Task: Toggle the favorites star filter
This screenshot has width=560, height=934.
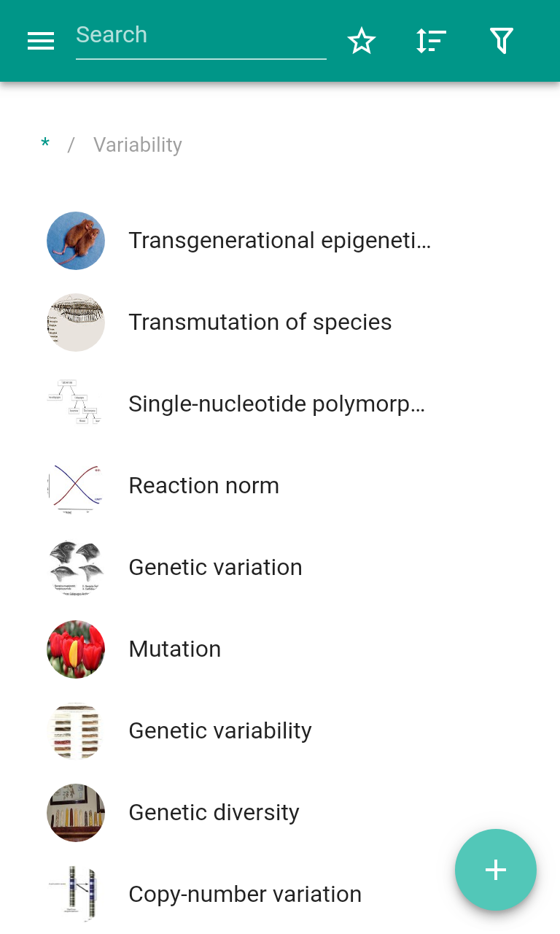Action: [361, 41]
